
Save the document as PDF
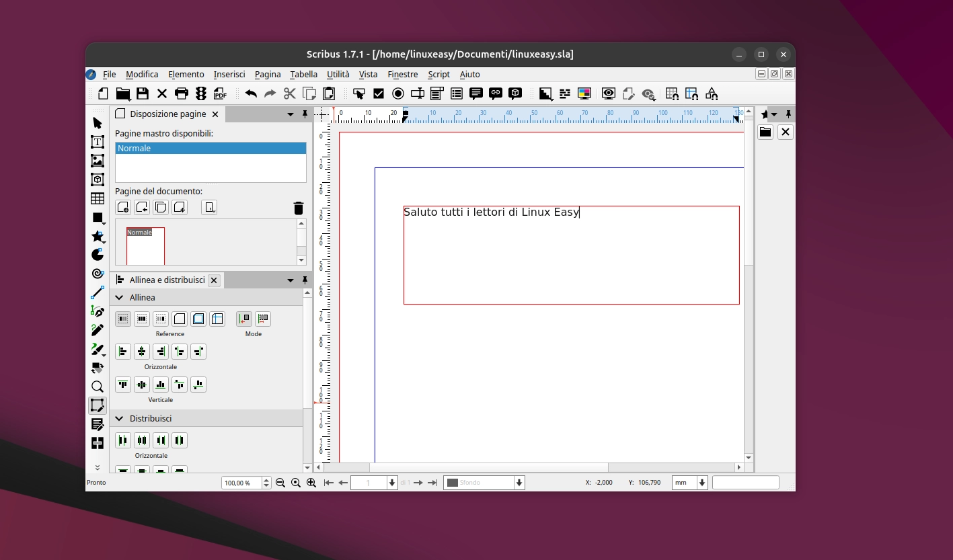tap(220, 94)
